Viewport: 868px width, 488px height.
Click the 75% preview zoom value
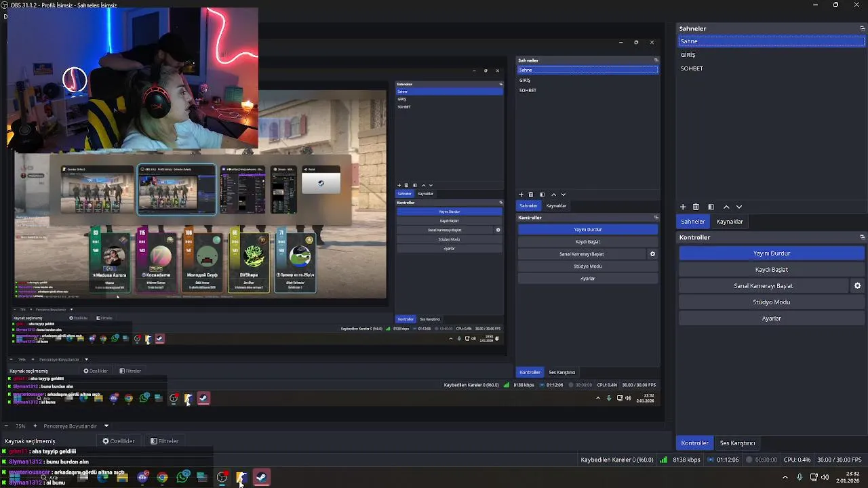(x=20, y=426)
